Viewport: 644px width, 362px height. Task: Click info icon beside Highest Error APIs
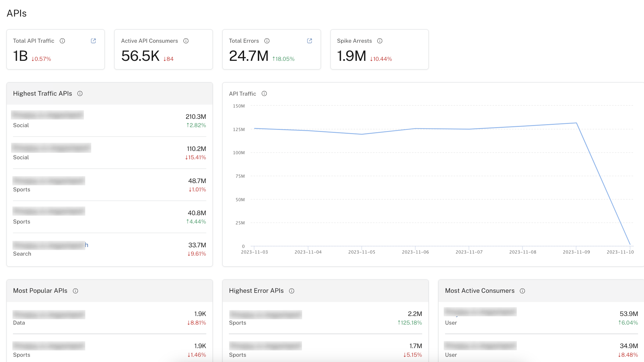point(291,291)
